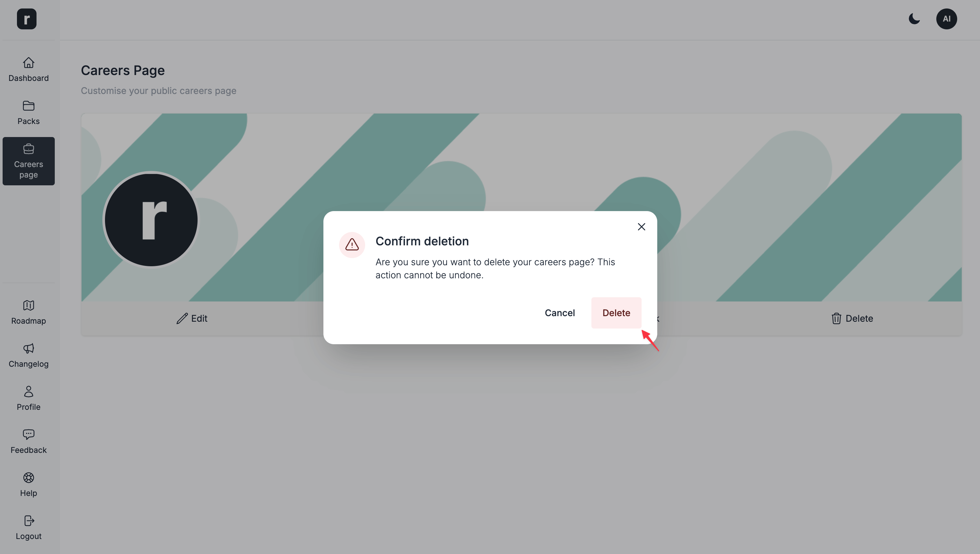Click Edit with pencil icon
The image size is (980, 554).
192,318
